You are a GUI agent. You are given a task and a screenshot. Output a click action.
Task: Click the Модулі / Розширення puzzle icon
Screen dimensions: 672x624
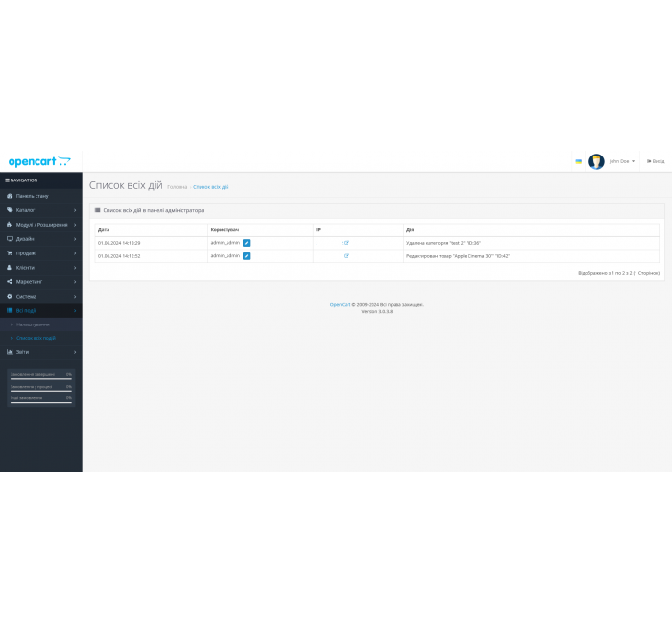(x=10, y=224)
